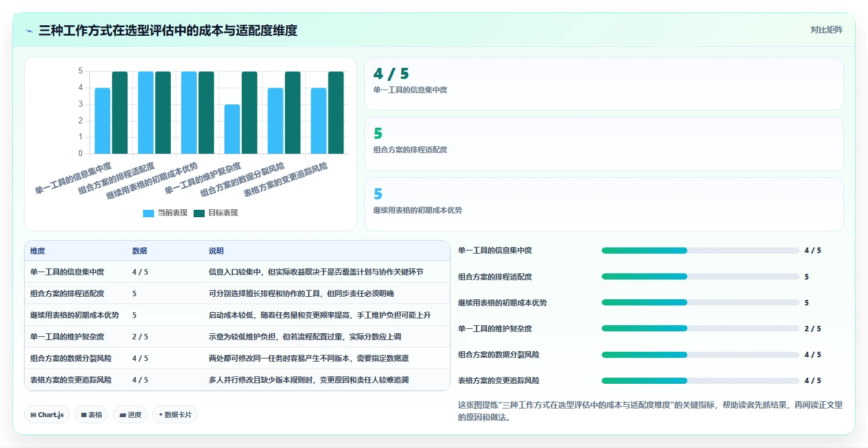Click the 说明 column header
This screenshot has width=868, height=448.
tap(216, 251)
